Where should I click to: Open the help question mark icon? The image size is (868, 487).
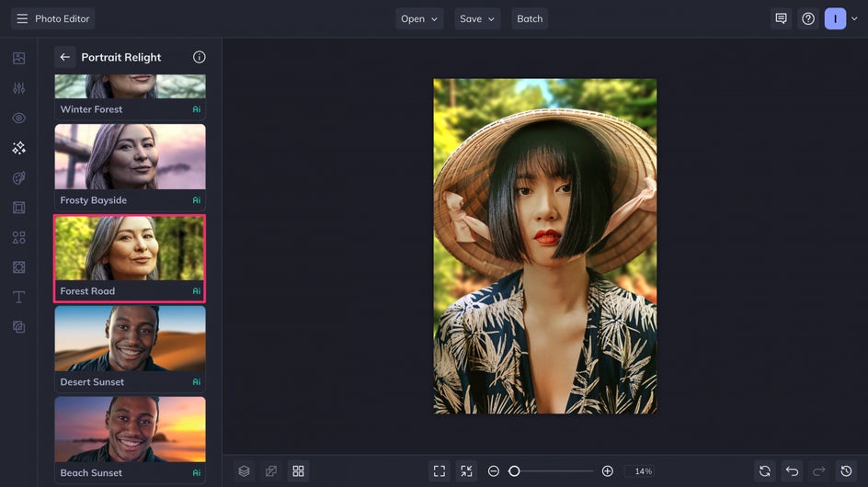point(808,18)
